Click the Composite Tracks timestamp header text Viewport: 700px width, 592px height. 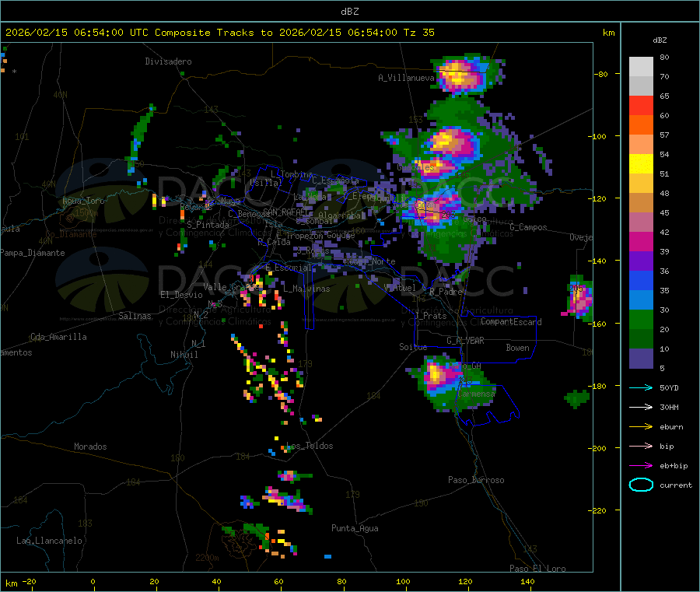(x=220, y=33)
